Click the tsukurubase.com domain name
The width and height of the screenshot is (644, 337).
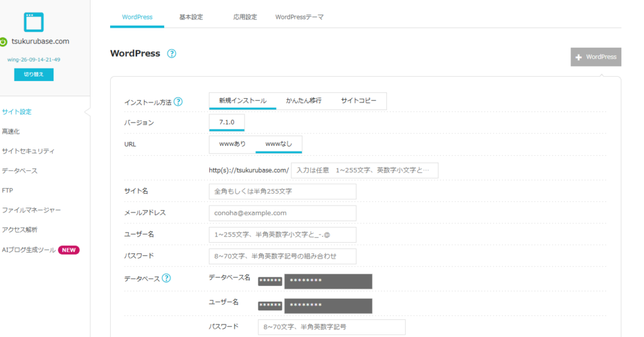click(40, 41)
